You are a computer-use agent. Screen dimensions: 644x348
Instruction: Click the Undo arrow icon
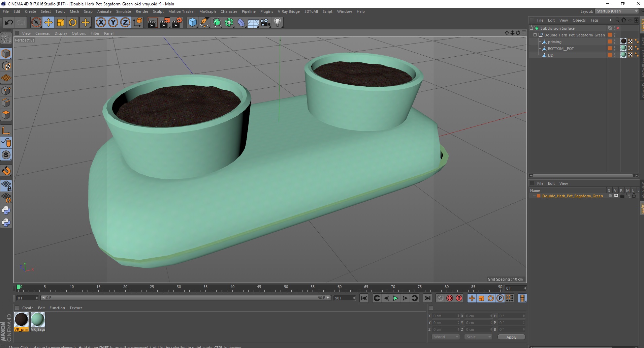[x=9, y=23]
